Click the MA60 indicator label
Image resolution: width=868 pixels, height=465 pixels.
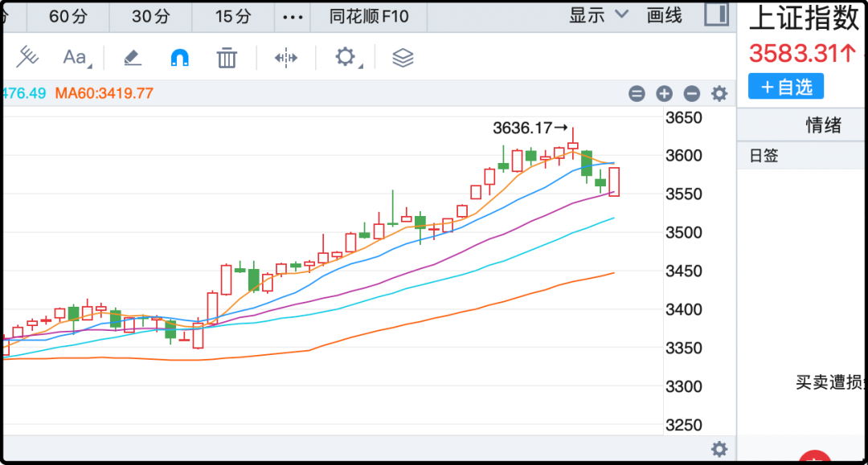pos(104,93)
